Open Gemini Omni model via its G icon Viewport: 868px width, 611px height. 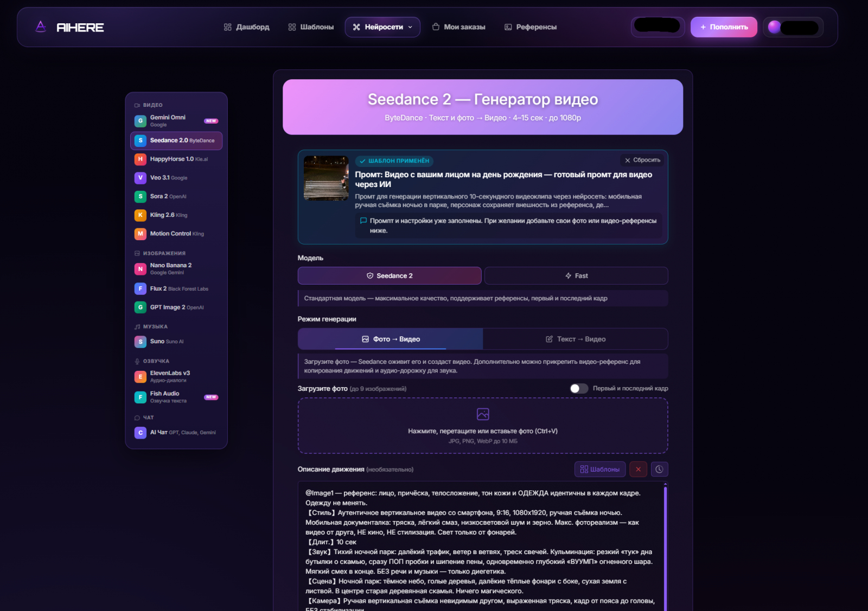coord(141,121)
